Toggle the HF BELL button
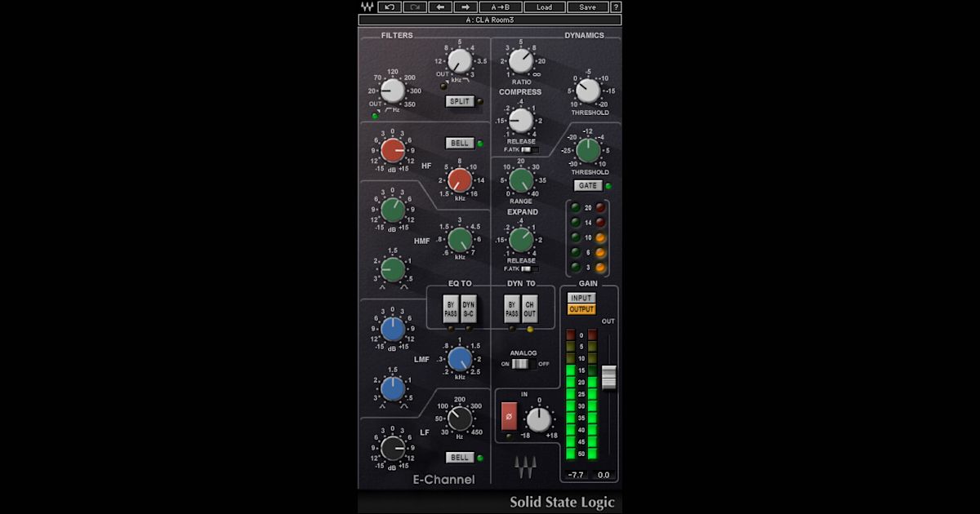Viewport: 980px width, 514px height. point(460,144)
